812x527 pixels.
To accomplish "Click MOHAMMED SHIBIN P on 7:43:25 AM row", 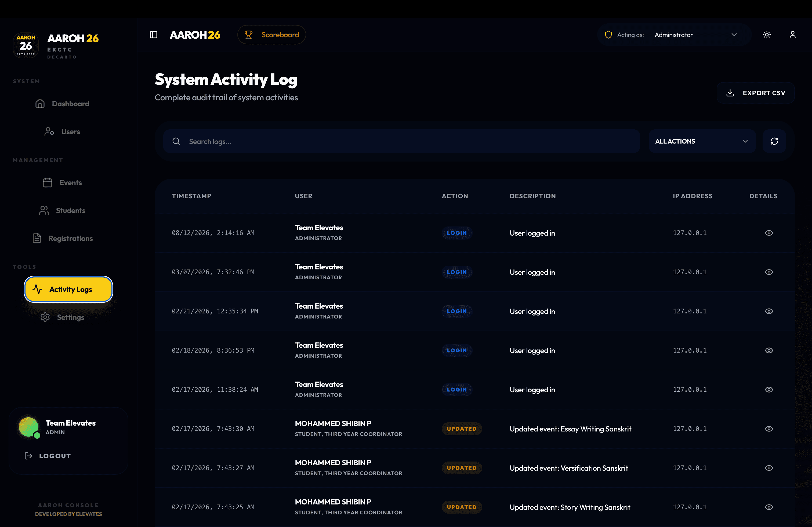I will (x=333, y=502).
